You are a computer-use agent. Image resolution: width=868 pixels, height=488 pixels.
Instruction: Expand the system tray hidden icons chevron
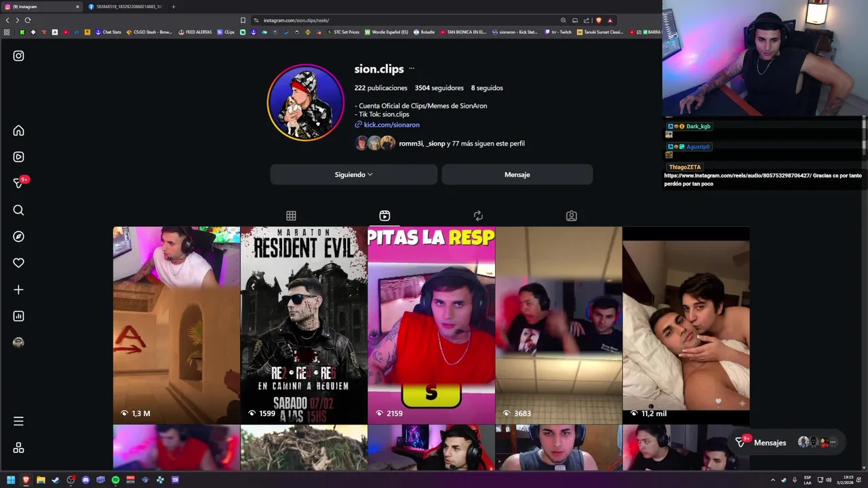[772, 480]
